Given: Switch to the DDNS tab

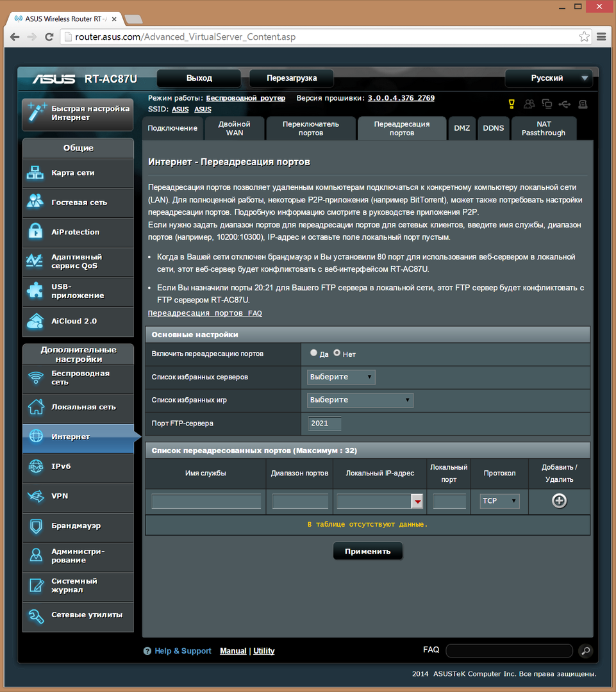Looking at the screenshot, I should pos(493,128).
